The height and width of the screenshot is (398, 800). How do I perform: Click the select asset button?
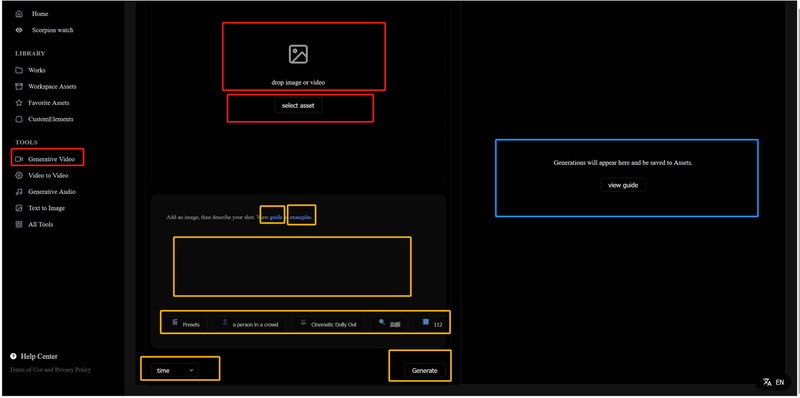(x=298, y=106)
